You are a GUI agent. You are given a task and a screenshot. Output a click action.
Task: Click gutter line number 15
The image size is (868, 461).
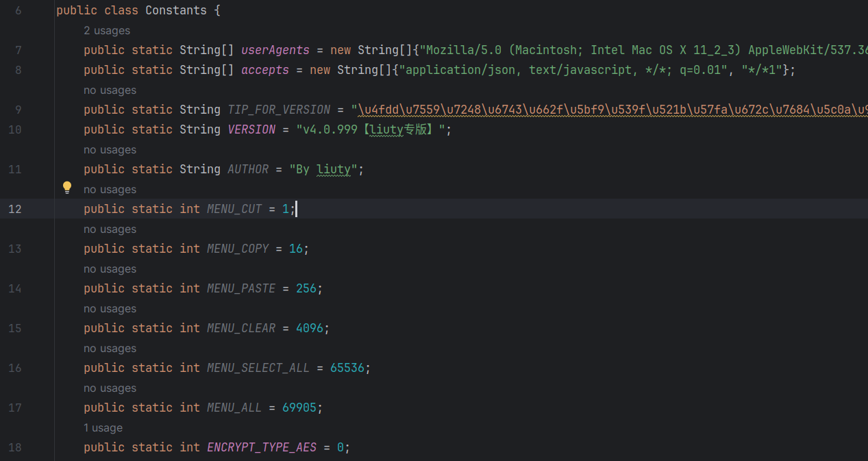coord(14,329)
